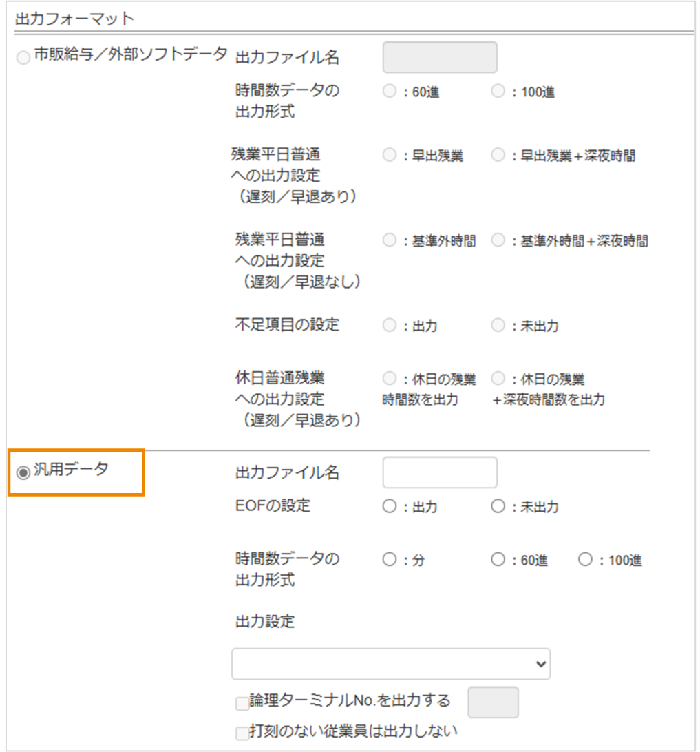This screenshot has width=700, height=752.
Task: Enable the 打刻のない従業員は出力しない checkbox
Action: point(241,733)
